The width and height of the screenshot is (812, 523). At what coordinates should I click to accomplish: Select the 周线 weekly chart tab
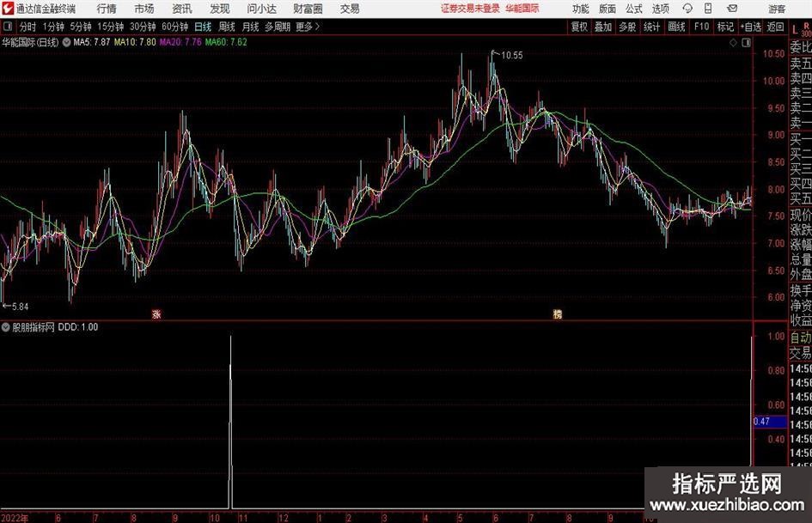pyautogui.click(x=227, y=27)
